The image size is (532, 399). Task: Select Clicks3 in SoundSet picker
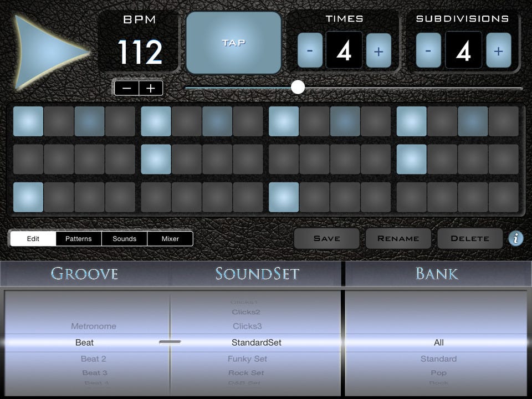coord(247,326)
